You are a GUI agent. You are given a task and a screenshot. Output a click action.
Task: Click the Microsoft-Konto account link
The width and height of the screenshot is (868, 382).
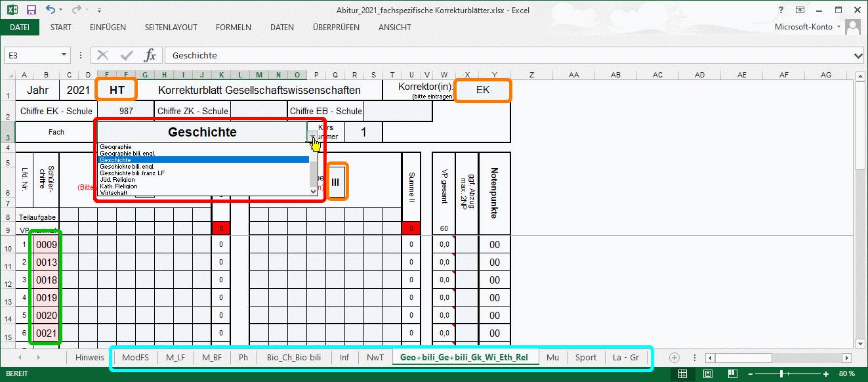click(x=803, y=27)
